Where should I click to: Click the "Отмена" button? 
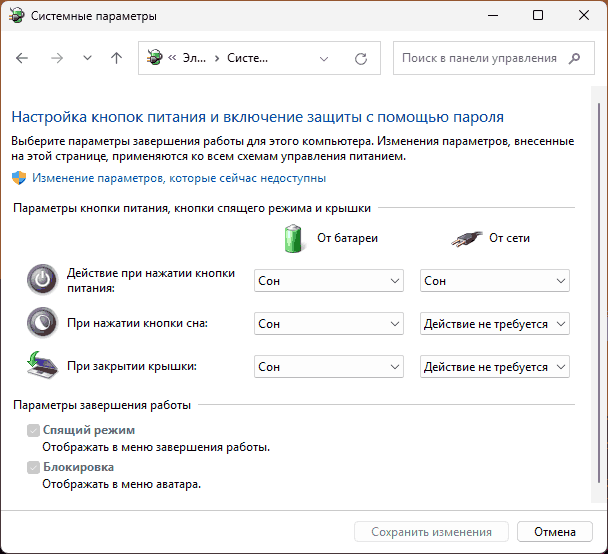pyautogui.click(x=554, y=532)
